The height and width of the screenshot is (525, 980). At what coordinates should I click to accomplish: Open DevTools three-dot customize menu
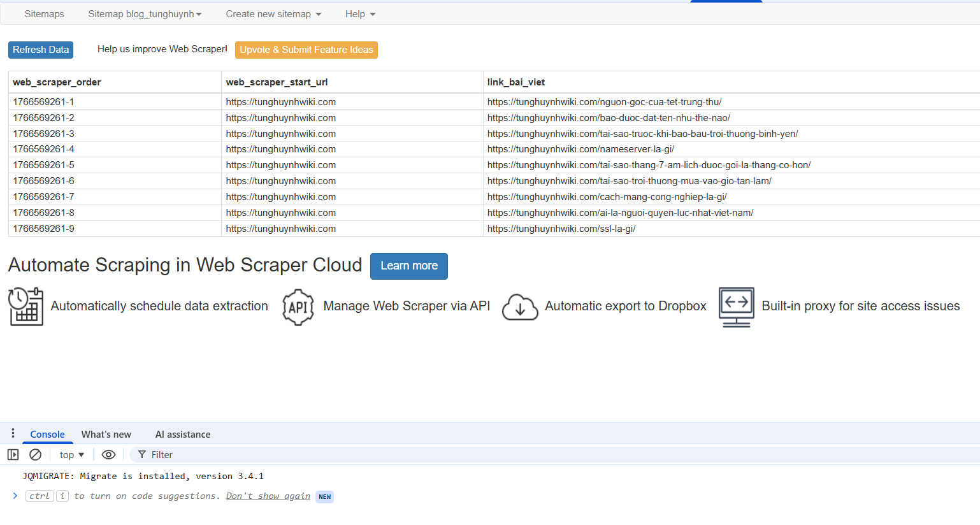pos(13,434)
